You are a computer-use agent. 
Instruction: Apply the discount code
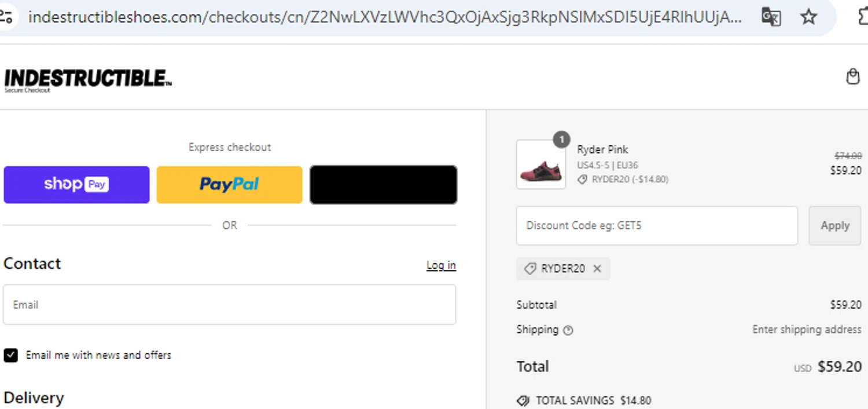[835, 225]
